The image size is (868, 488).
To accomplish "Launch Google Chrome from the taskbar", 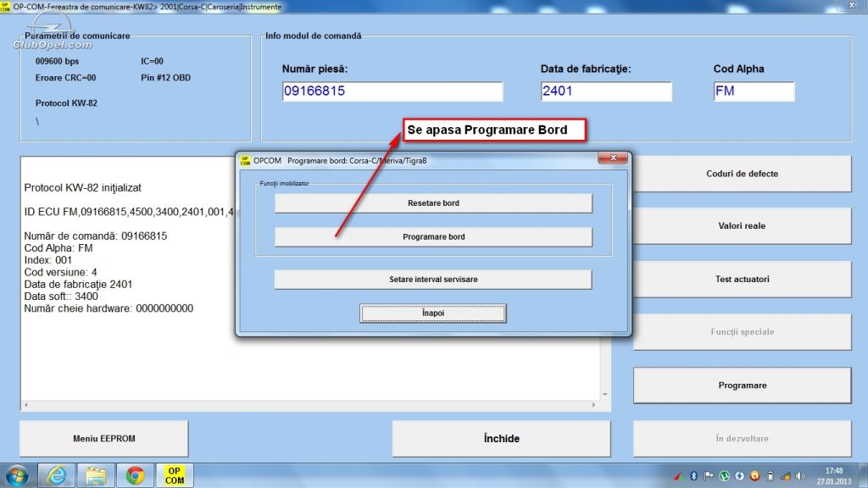I will pos(135,476).
